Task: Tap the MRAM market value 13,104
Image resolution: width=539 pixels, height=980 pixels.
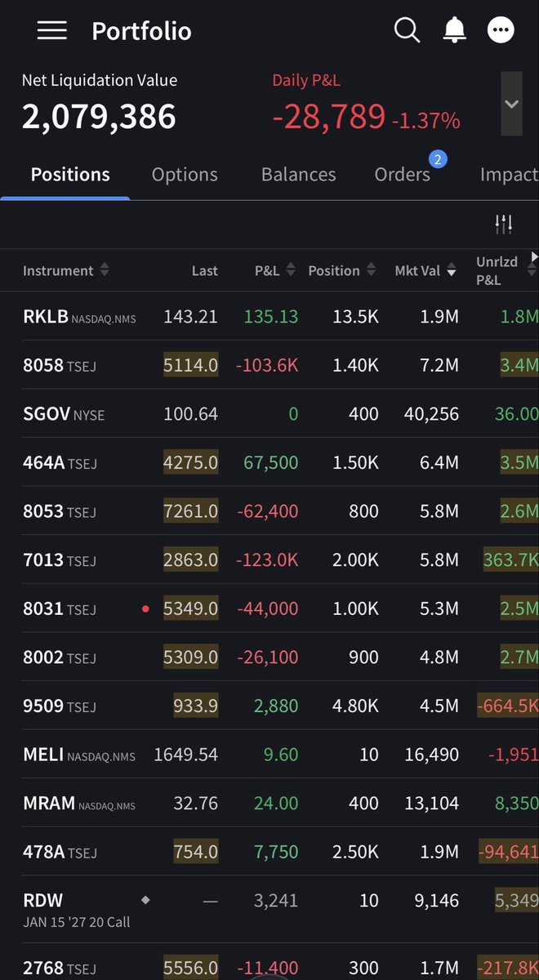Action: click(x=431, y=803)
